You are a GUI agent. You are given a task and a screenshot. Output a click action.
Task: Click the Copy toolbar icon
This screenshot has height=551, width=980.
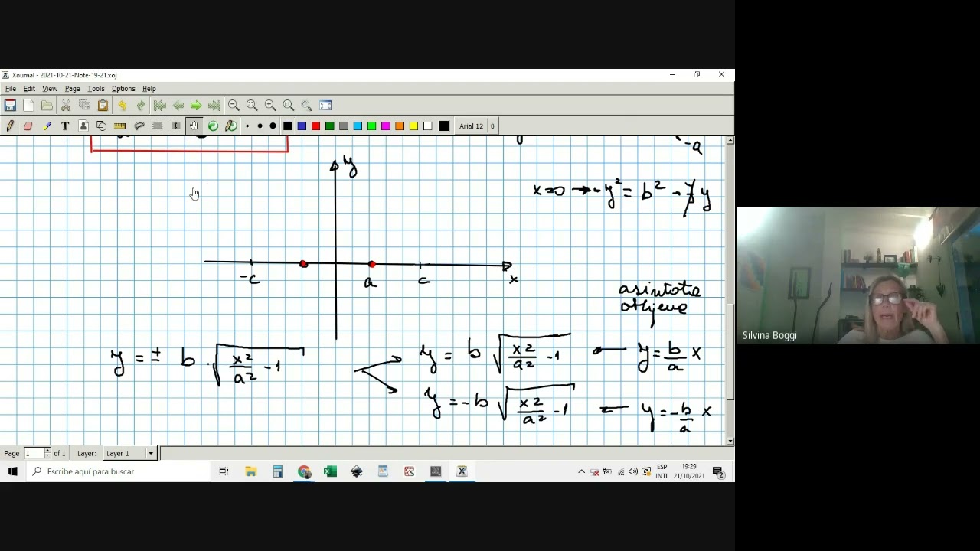84,106
